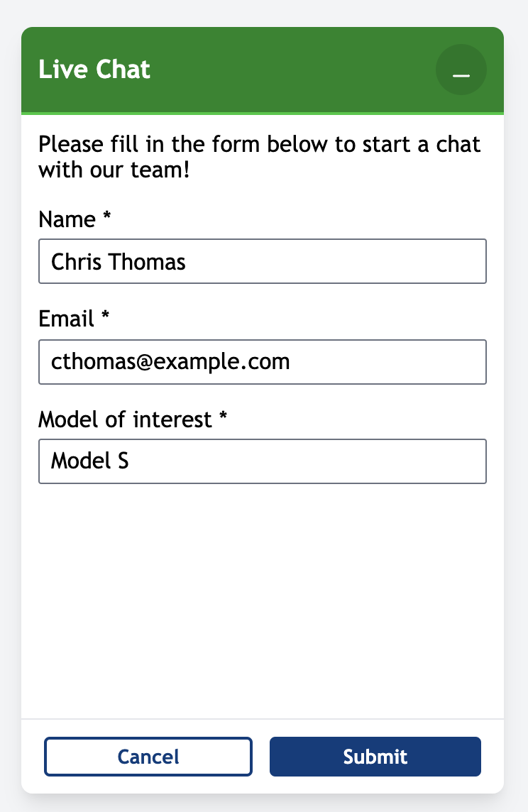This screenshot has width=528, height=812.
Task: Click the Model S entry text
Action: 90,461
